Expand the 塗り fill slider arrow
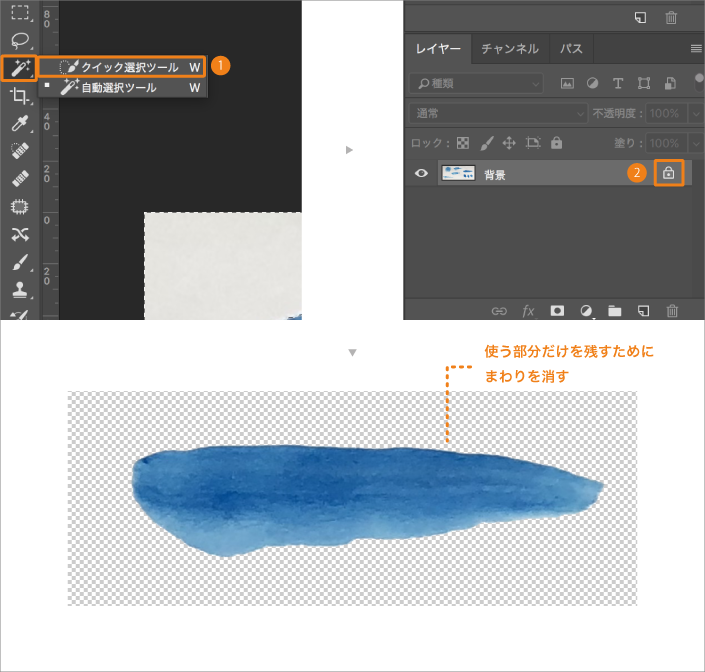This screenshot has width=705, height=672. 696,143
